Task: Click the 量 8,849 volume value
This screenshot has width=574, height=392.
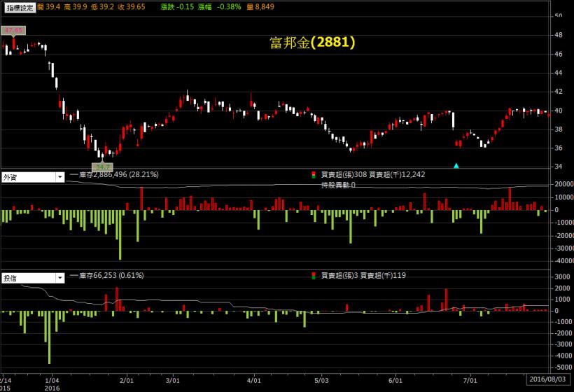Action: (260, 6)
